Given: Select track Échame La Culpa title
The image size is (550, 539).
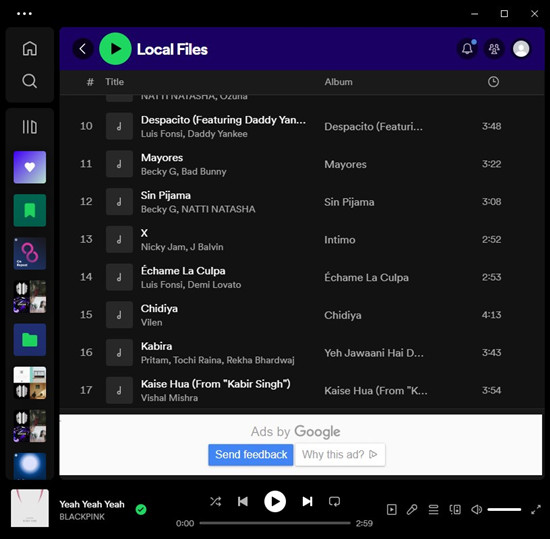Looking at the screenshot, I should pyautogui.click(x=183, y=271).
